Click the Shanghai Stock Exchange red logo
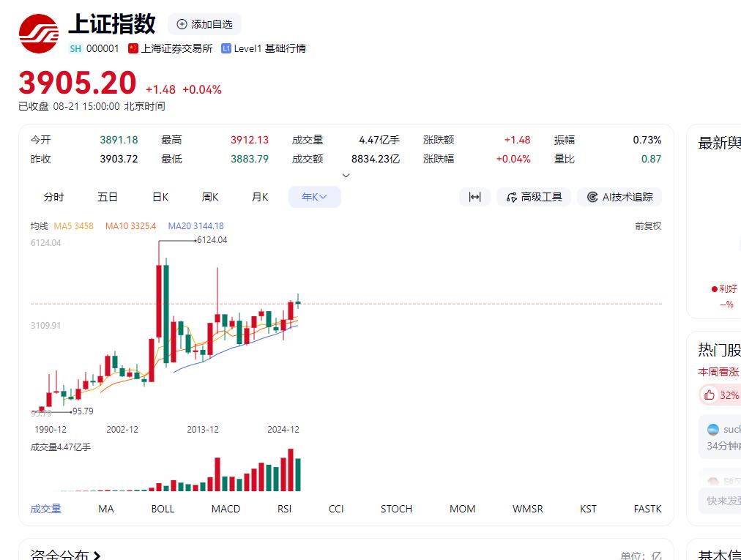The image size is (741, 560). (x=39, y=34)
